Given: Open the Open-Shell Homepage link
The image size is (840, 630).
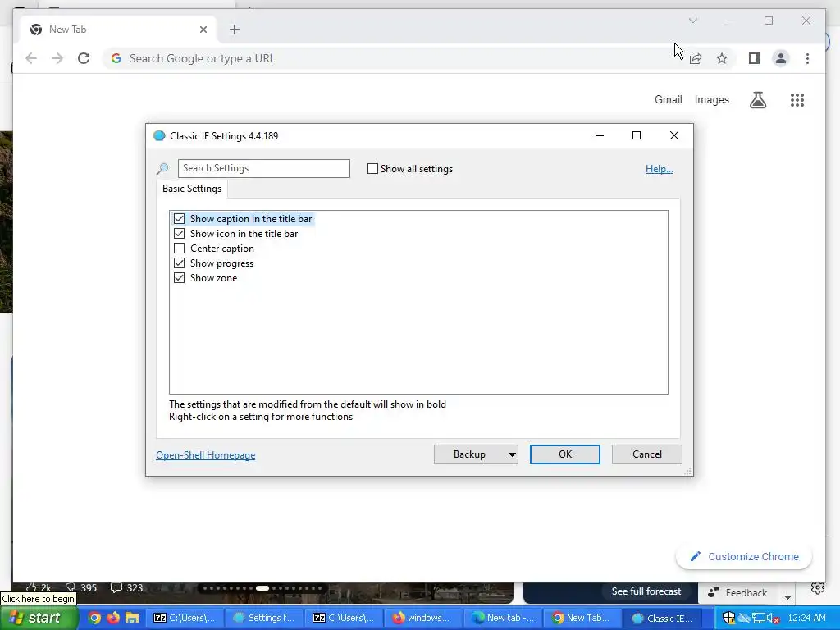Looking at the screenshot, I should pyautogui.click(x=205, y=454).
